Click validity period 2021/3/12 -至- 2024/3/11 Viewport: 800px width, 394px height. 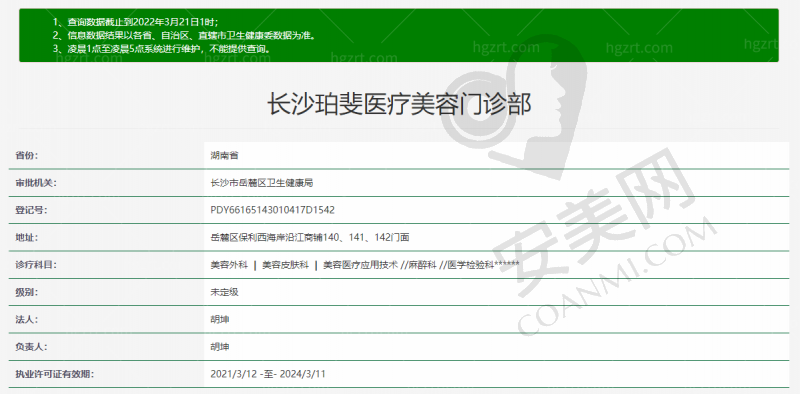coord(268,374)
